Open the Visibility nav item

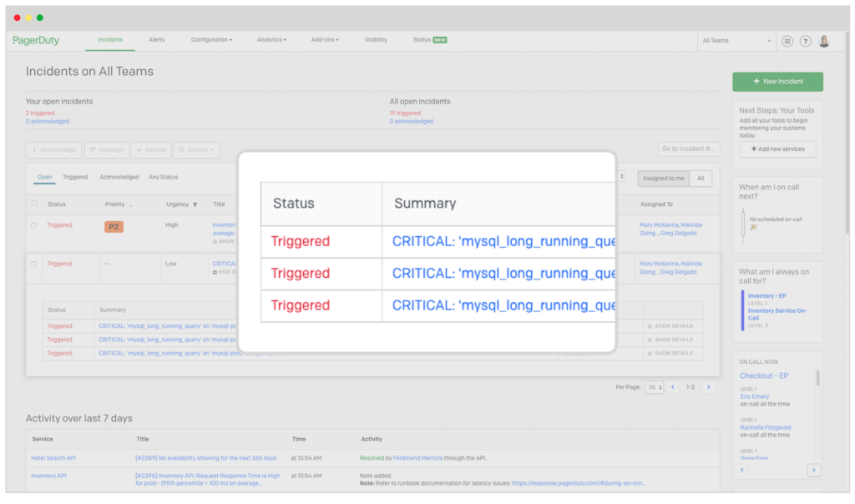(x=376, y=40)
